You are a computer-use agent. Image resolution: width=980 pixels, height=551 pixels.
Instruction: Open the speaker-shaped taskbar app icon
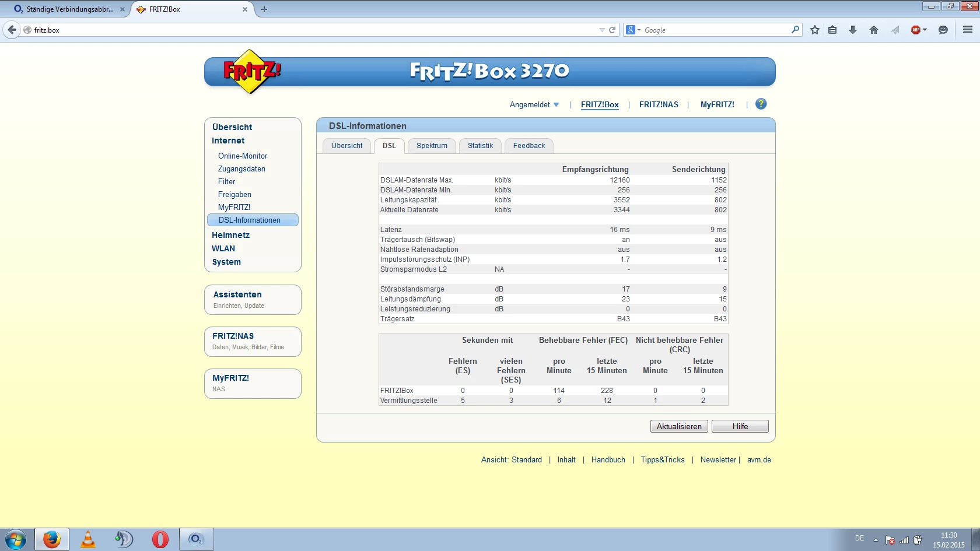124,539
